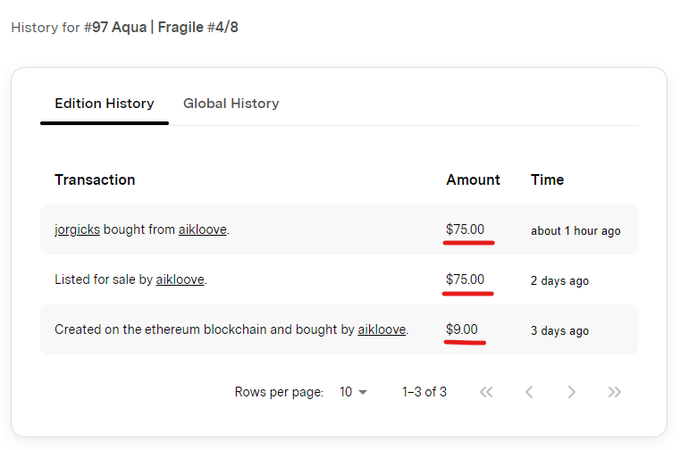Click the '2 days ago' timestamp
Screen dimensions: 680x450
click(559, 281)
